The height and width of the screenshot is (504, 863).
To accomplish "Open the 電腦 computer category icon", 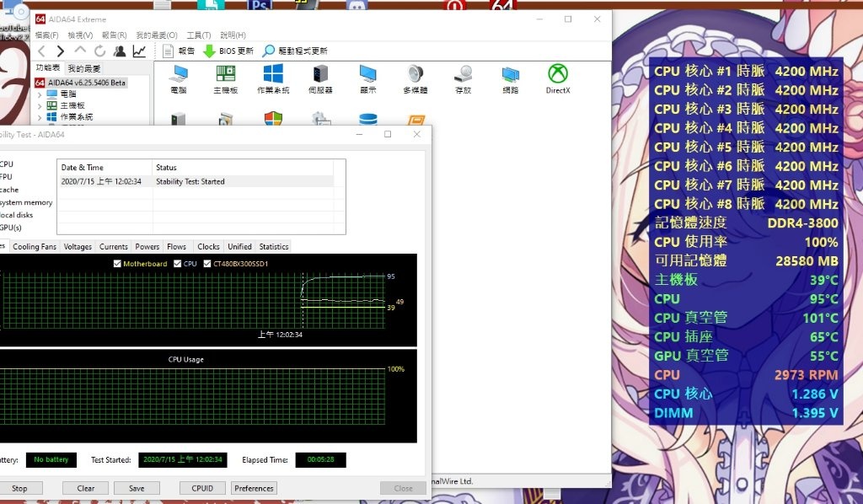I will click(x=179, y=79).
